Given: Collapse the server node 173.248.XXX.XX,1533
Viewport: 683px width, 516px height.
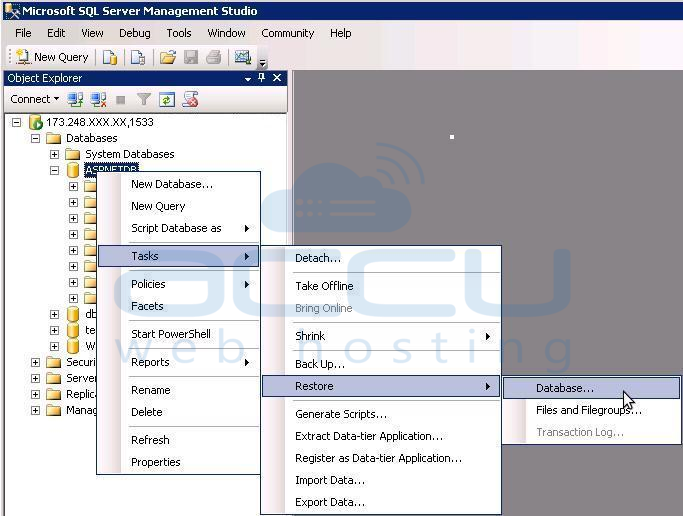Looking at the screenshot, I should 16,122.
